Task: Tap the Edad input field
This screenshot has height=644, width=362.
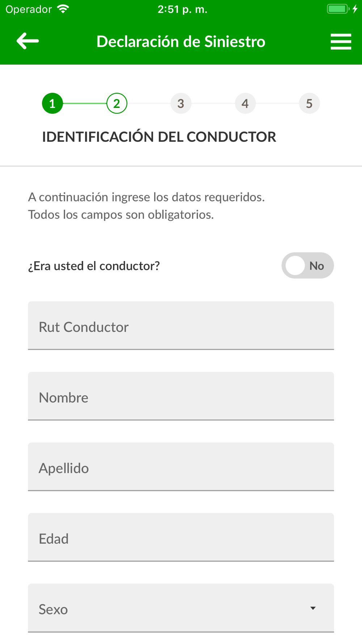Action: (x=181, y=538)
